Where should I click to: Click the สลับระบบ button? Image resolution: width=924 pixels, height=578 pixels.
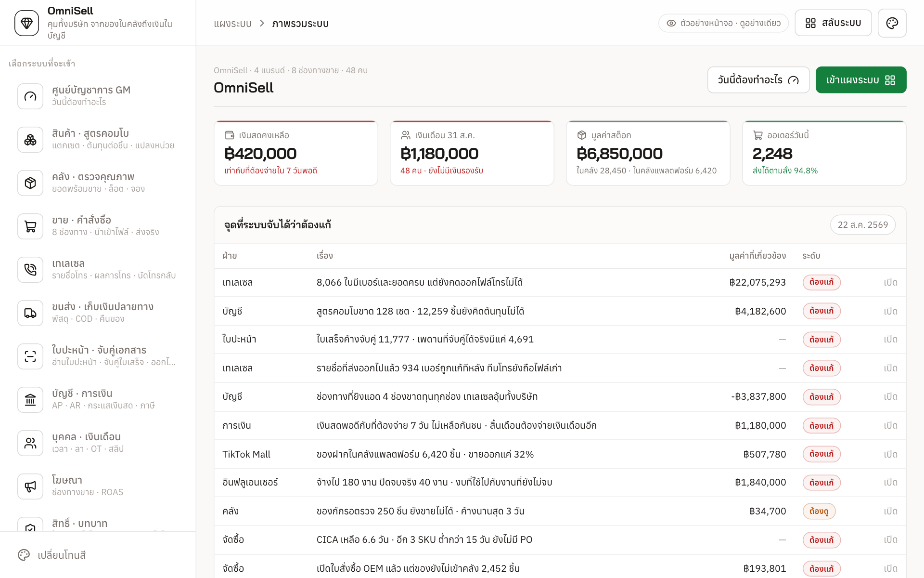tap(833, 23)
